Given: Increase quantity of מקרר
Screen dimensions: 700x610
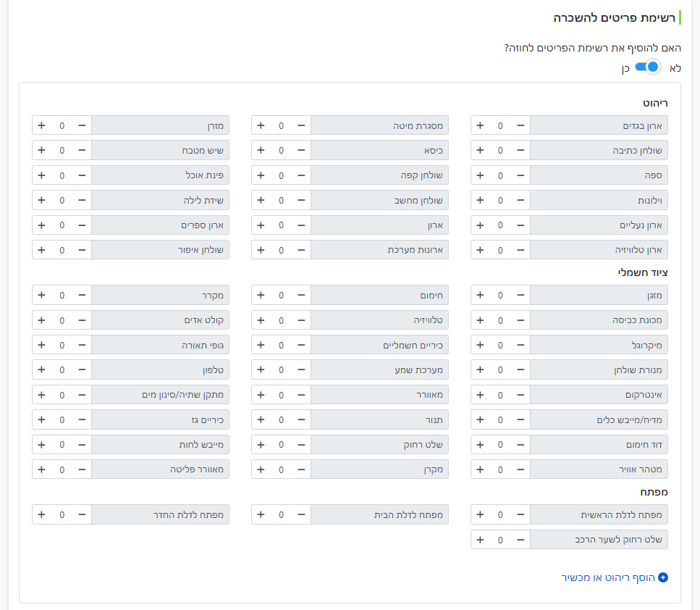Looking at the screenshot, I should 41,295.
